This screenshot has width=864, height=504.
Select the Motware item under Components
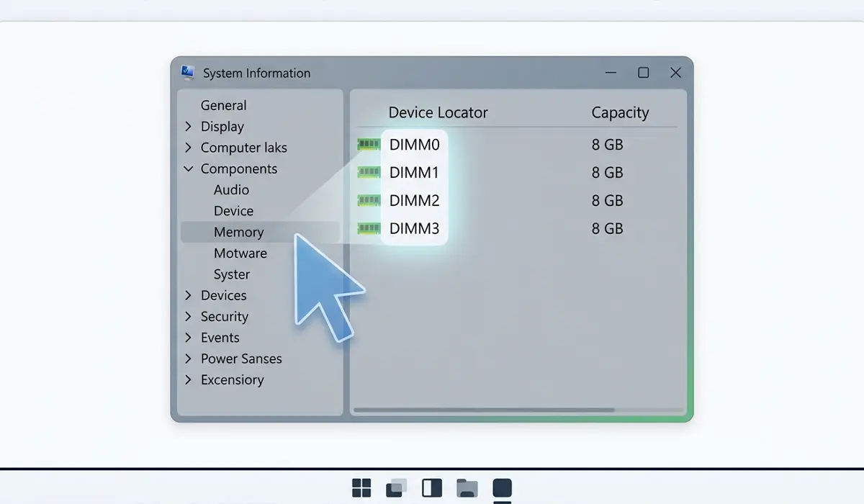tap(240, 253)
